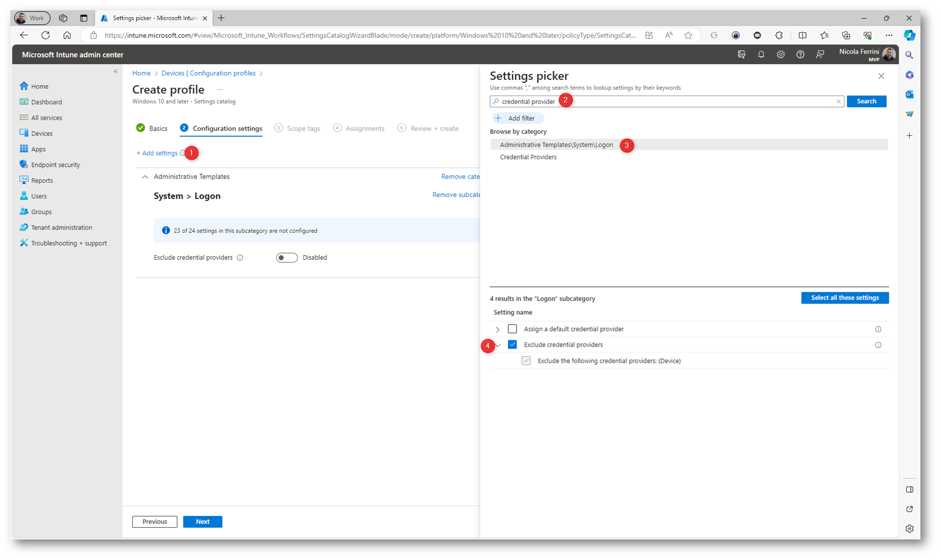Go to Scope tags step
This screenshot has height=560, width=941.
[297, 128]
